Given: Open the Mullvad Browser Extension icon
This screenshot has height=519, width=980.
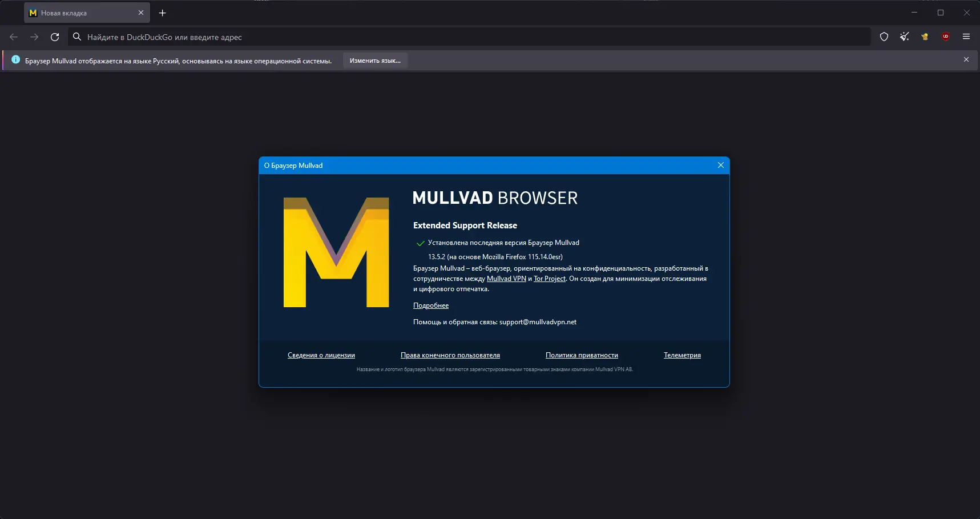Looking at the screenshot, I should click(925, 37).
